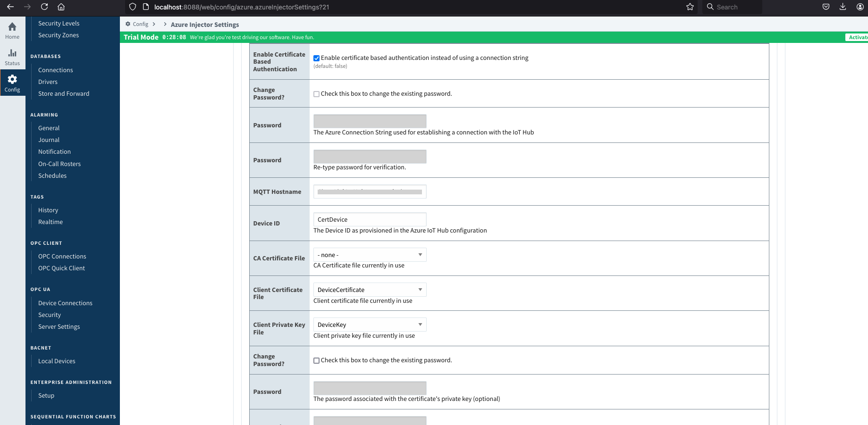Reload the page with browser refresh icon
Screen dimensions: 868x425
tap(44, 7)
